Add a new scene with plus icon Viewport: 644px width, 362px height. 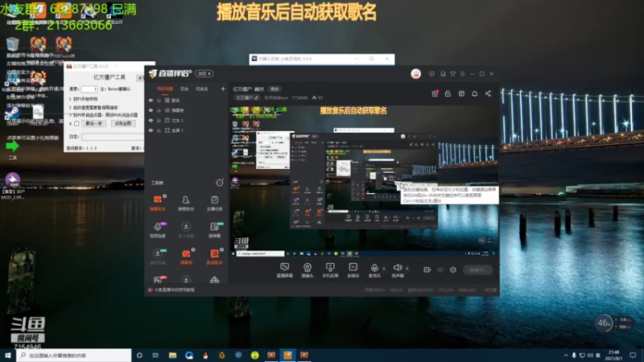223,88
